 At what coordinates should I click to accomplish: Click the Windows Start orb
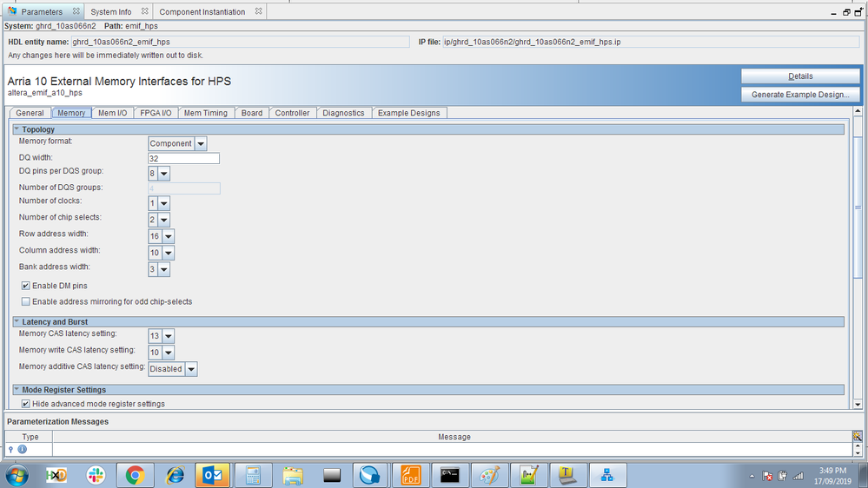(x=17, y=475)
